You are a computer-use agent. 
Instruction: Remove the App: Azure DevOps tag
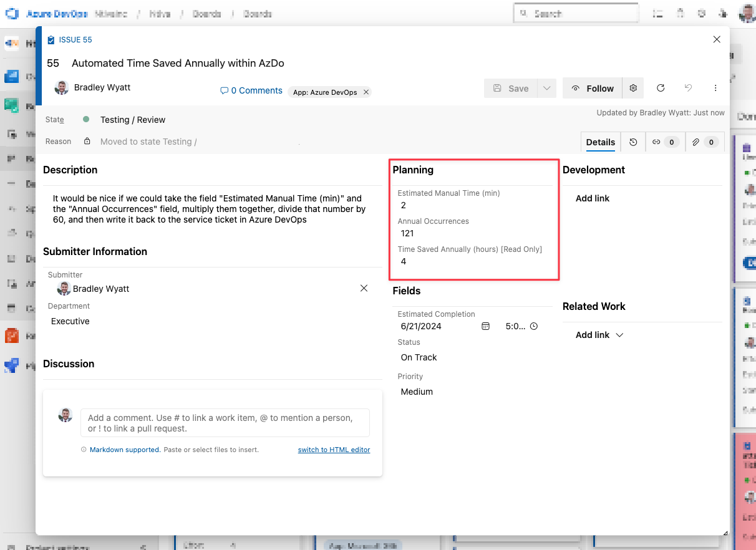pos(366,92)
